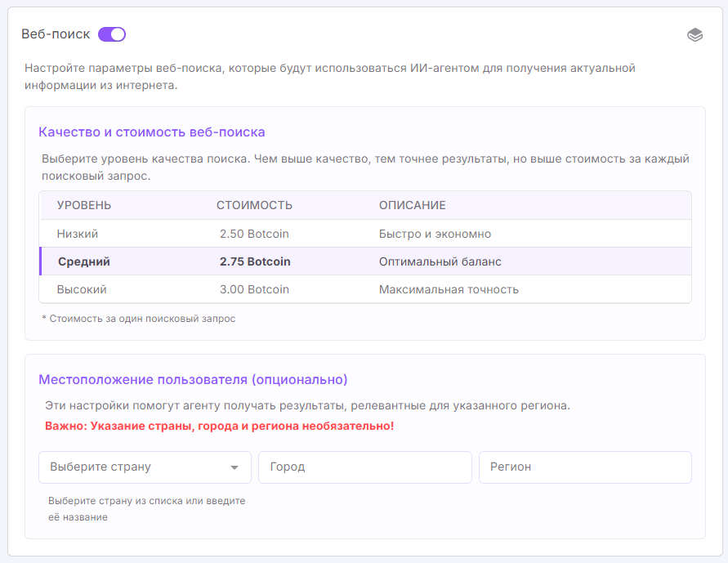Toggle the Веб-поиск switch off
Screen dimensions: 728x563
(x=112, y=34)
